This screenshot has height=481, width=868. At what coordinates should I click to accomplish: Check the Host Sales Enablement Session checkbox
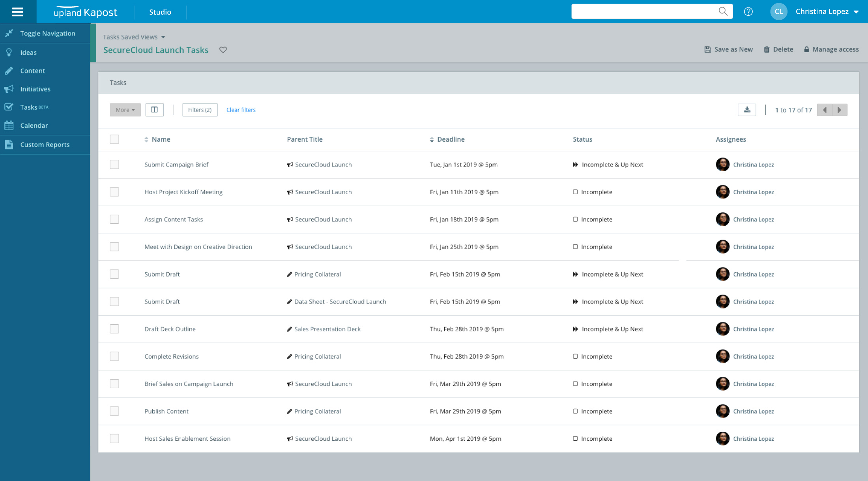pos(114,438)
